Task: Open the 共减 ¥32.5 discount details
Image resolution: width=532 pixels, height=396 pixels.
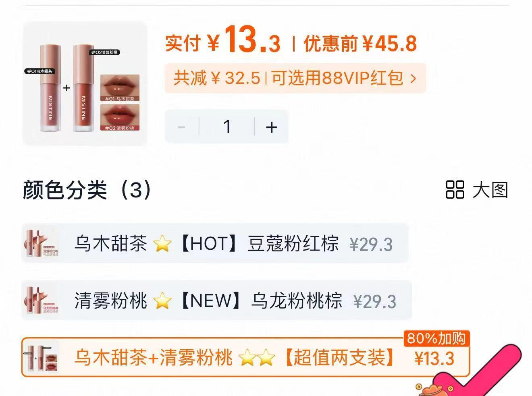Action: click(x=217, y=78)
